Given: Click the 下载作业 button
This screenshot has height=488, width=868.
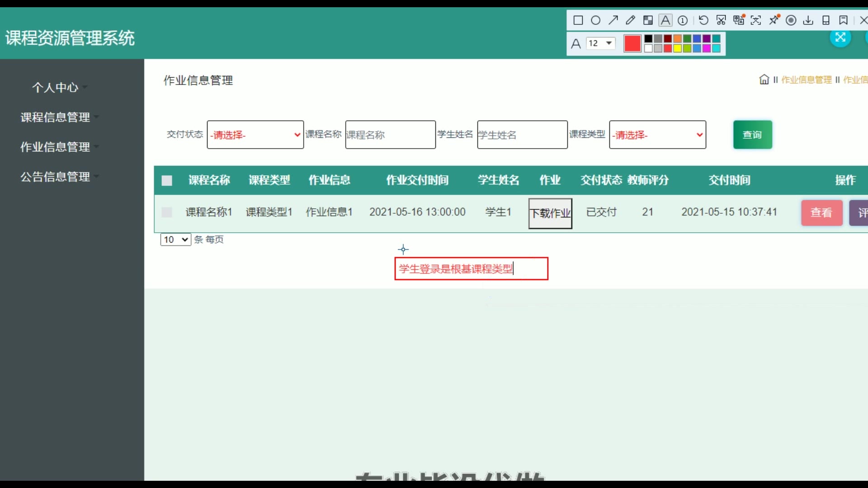Looking at the screenshot, I should 550,213.
